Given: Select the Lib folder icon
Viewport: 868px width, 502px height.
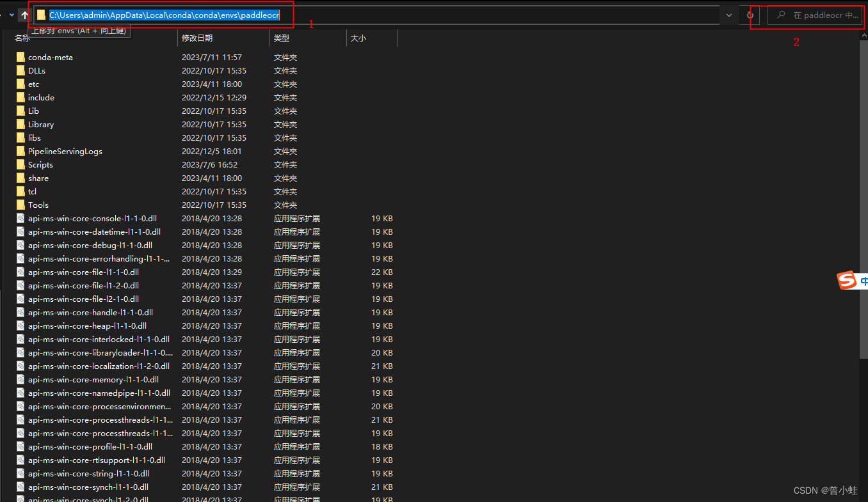Looking at the screenshot, I should click(x=20, y=111).
